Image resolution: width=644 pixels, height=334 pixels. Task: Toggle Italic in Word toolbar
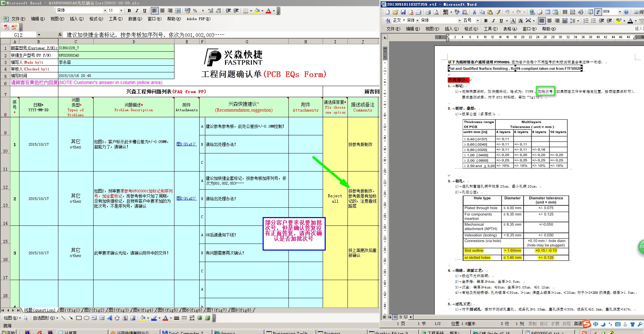[x=493, y=20]
